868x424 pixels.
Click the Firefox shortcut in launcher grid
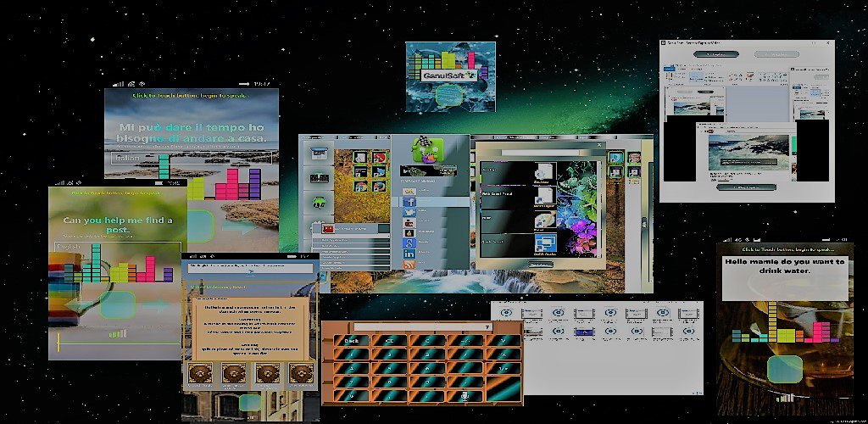(379, 187)
